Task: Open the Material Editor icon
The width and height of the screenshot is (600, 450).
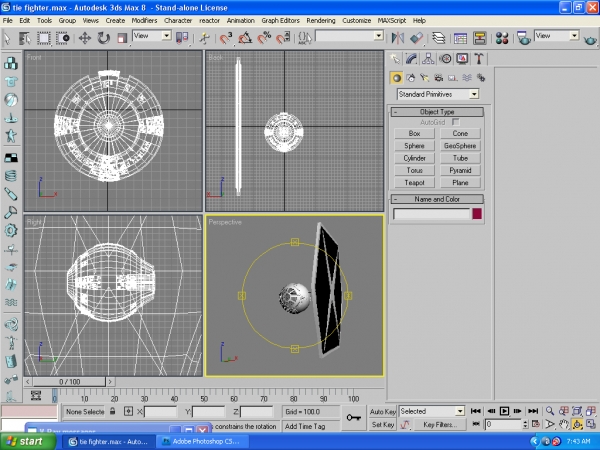Action: (x=502, y=38)
